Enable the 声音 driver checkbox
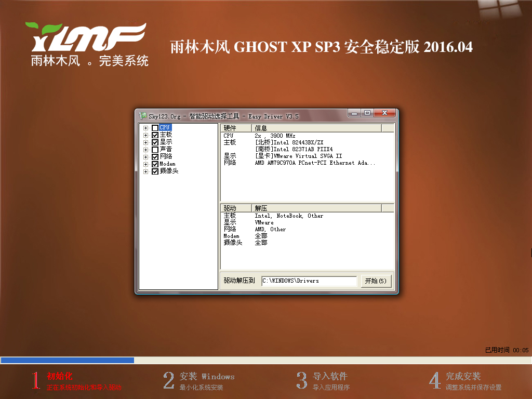Viewport: 532px width, 399px height. (x=155, y=150)
